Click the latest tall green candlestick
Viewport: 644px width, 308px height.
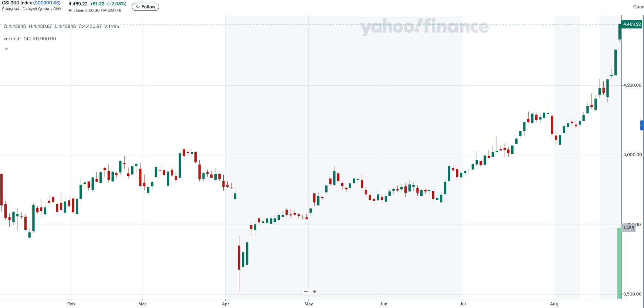click(620, 32)
